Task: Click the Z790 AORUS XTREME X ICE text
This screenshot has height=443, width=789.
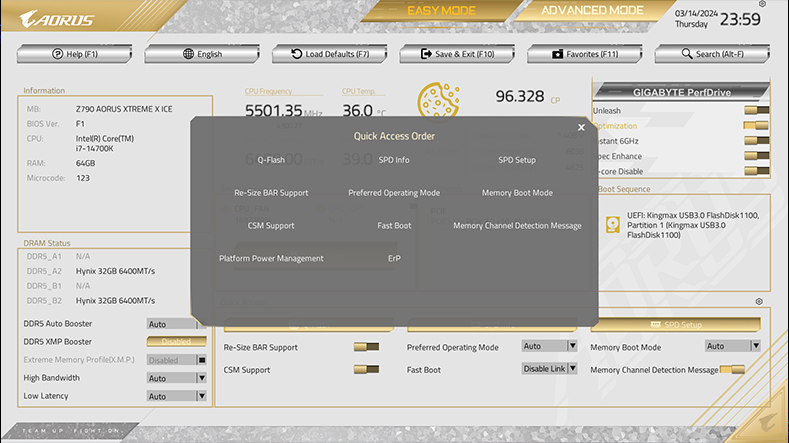Action: [x=124, y=109]
